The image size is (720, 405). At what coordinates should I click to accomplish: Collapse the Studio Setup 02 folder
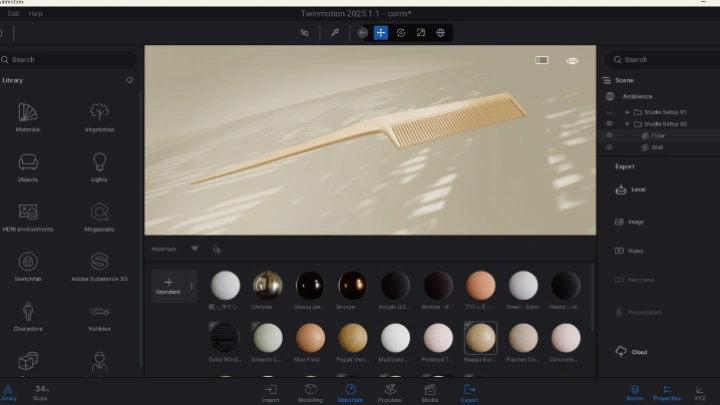[627, 124]
